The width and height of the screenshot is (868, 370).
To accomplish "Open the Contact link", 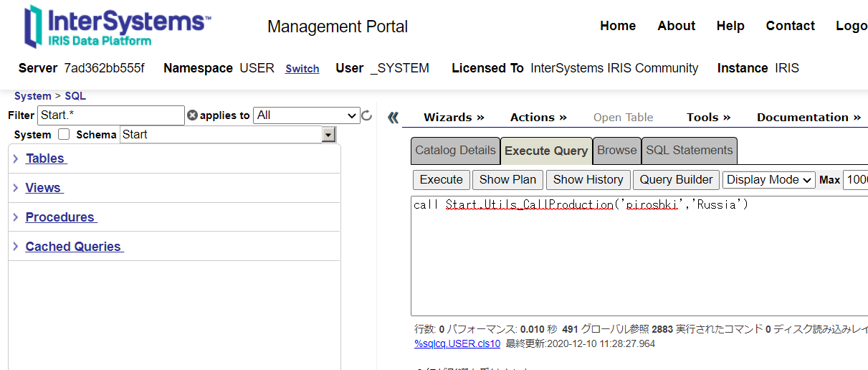I will pyautogui.click(x=790, y=26).
